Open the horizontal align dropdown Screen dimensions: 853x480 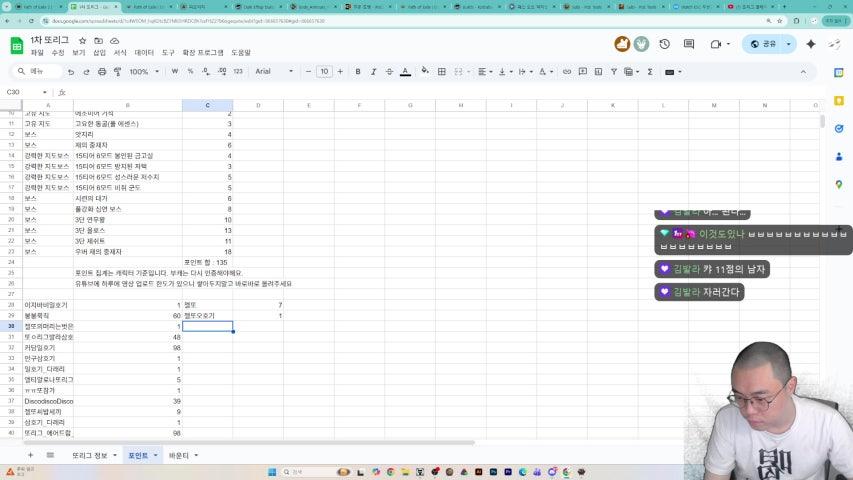485,72
